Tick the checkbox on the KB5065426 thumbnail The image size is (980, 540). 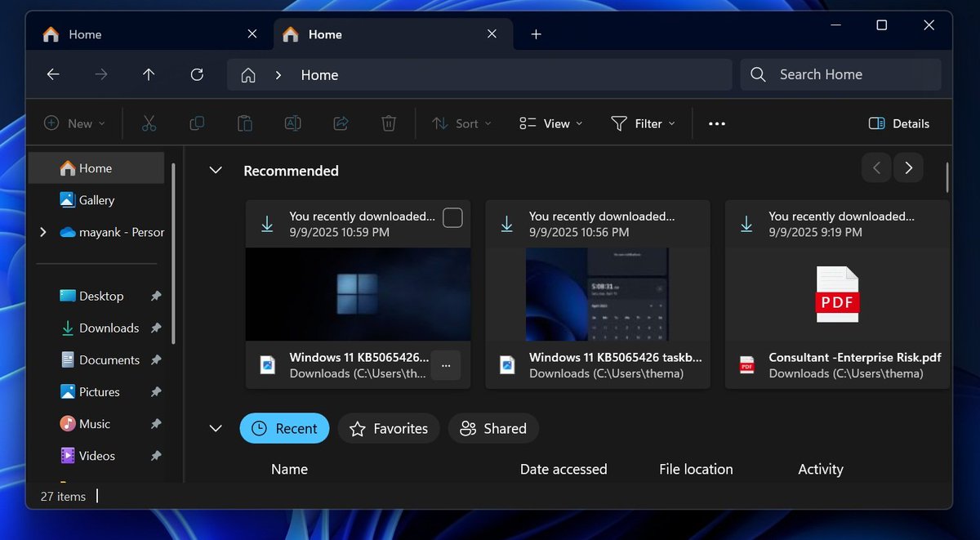coord(452,217)
